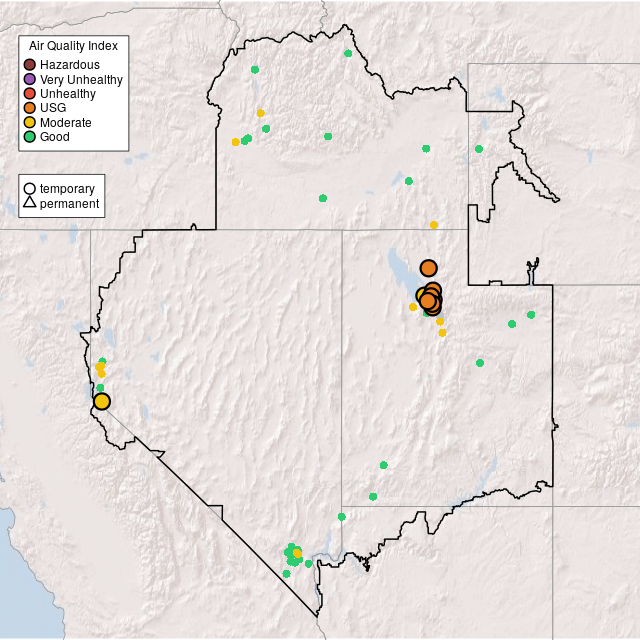Click the permanent triangle symbol in legend

click(30, 204)
